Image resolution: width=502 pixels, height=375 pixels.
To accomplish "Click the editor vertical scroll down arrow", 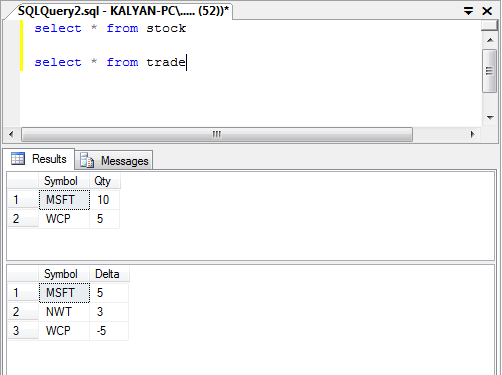I will tap(490, 117).
